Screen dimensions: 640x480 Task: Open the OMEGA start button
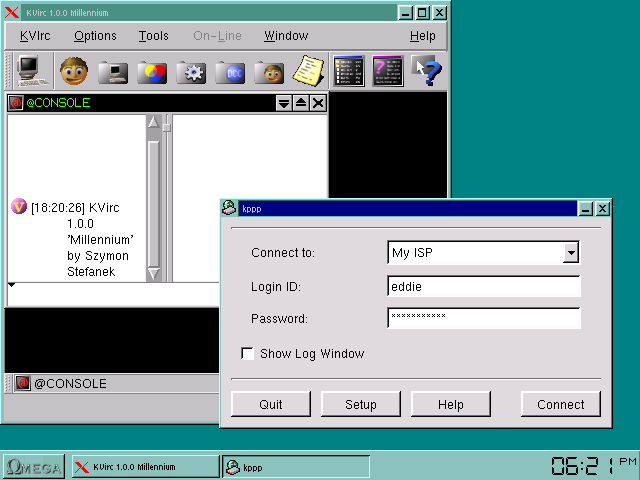[x=34, y=466]
